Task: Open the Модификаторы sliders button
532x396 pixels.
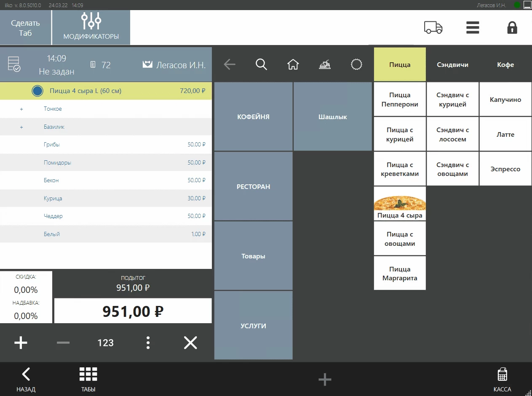Action: click(91, 27)
